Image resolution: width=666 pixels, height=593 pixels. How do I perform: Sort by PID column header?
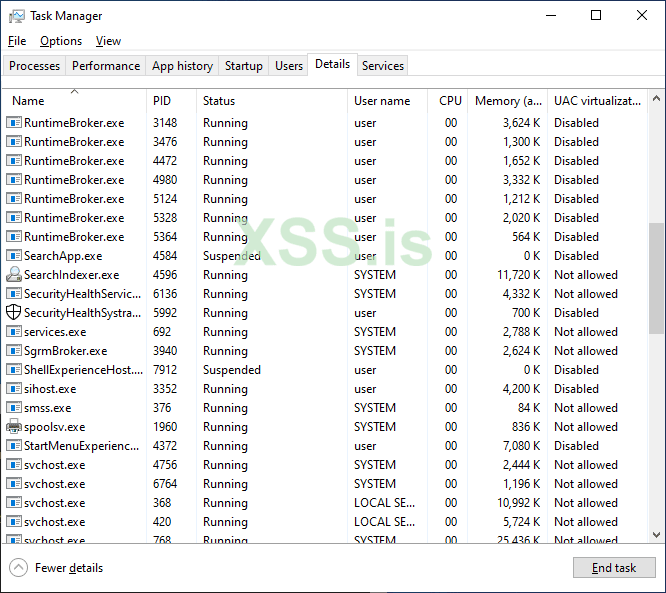[162, 101]
